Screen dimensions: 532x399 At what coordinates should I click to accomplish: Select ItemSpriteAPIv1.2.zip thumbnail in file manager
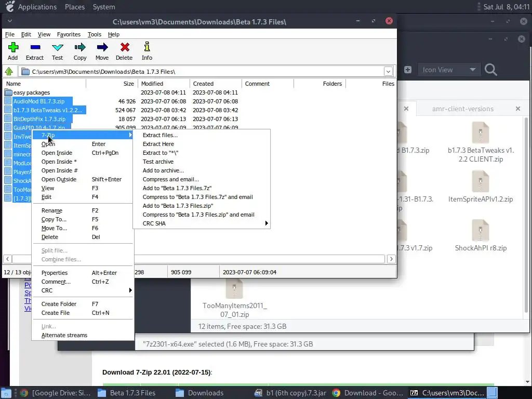coord(481,181)
